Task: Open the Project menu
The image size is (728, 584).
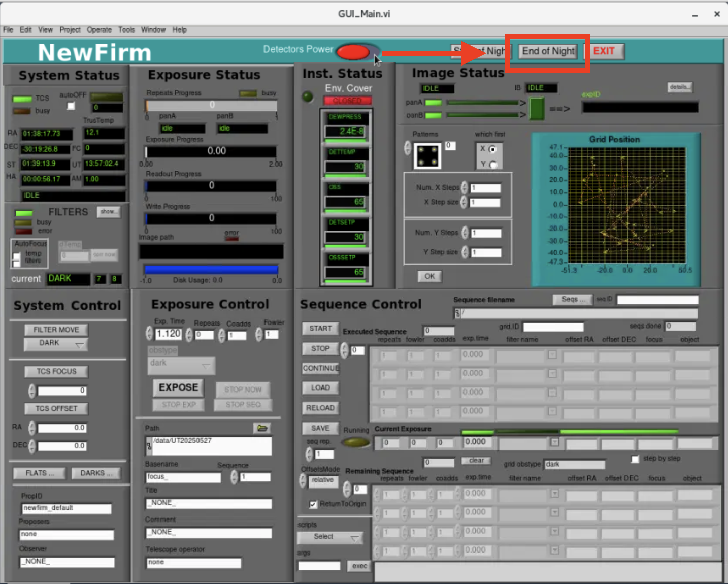Action: pyautogui.click(x=70, y=30)
